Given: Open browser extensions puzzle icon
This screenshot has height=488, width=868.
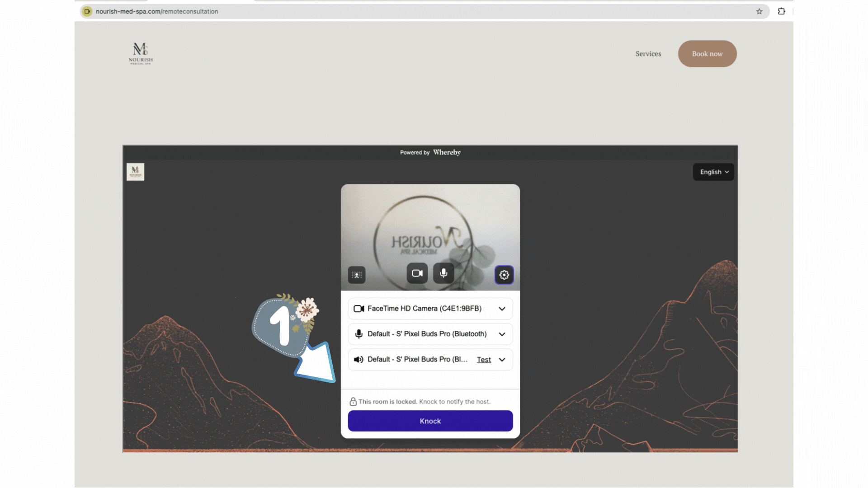Looking at the screenshot, I should tap(781, 11).
